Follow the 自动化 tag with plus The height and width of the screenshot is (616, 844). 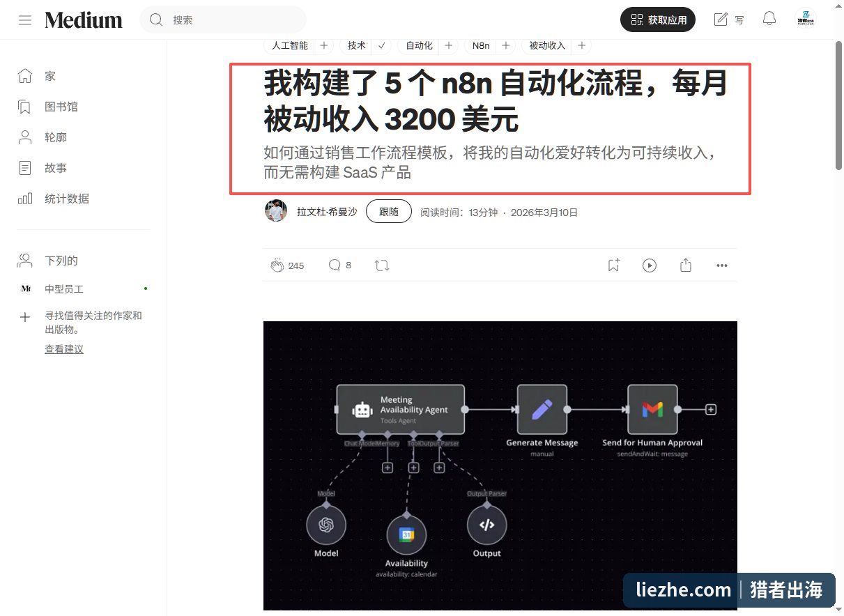[x=449, y=45]
